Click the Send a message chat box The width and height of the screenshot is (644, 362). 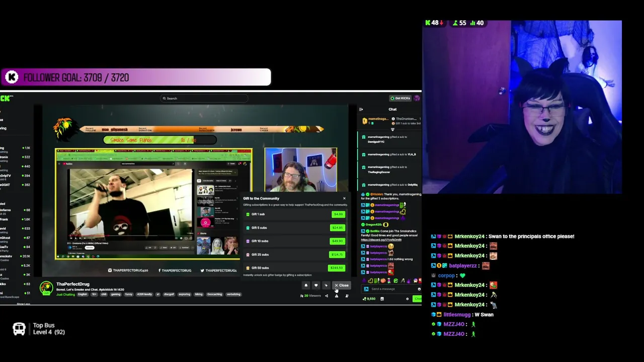click(x=392, y=289)
